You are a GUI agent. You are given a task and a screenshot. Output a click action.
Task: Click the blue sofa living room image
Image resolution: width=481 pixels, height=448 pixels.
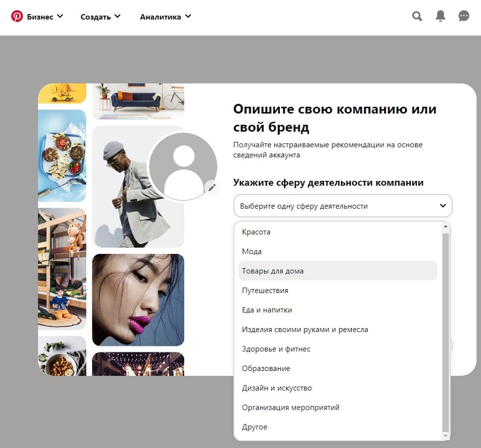pos(138,101)
